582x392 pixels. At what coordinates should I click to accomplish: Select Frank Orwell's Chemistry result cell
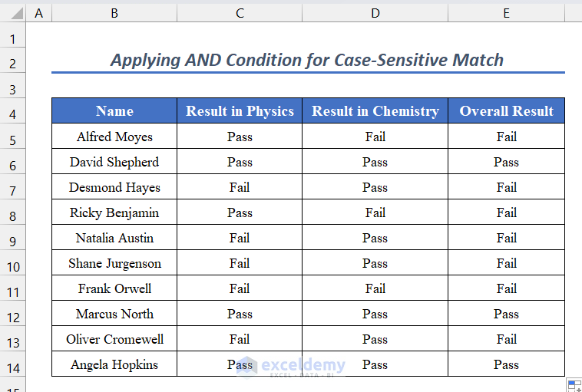pyautogui.click(x=375, y=288)
